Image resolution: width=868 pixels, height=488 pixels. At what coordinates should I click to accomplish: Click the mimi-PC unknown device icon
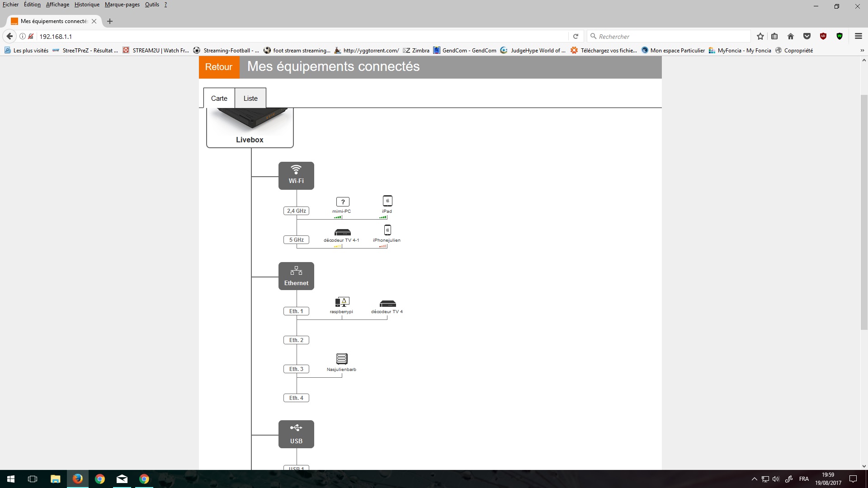(343, 202)
